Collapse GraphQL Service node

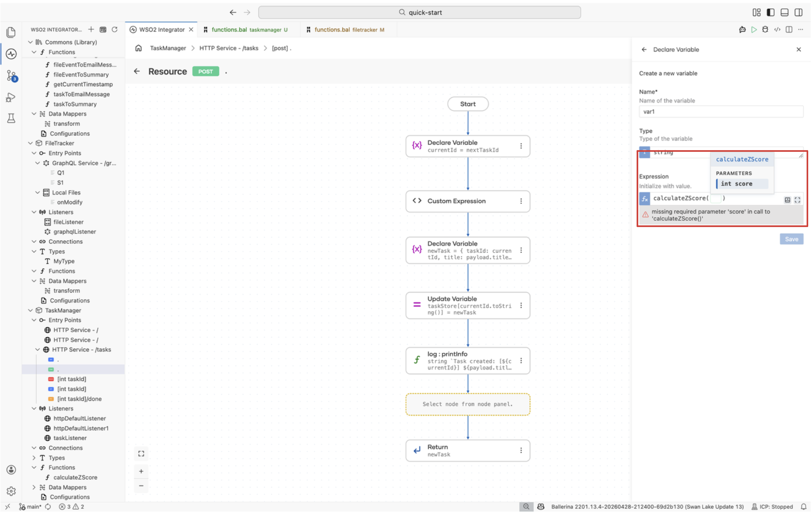point(37,163)
